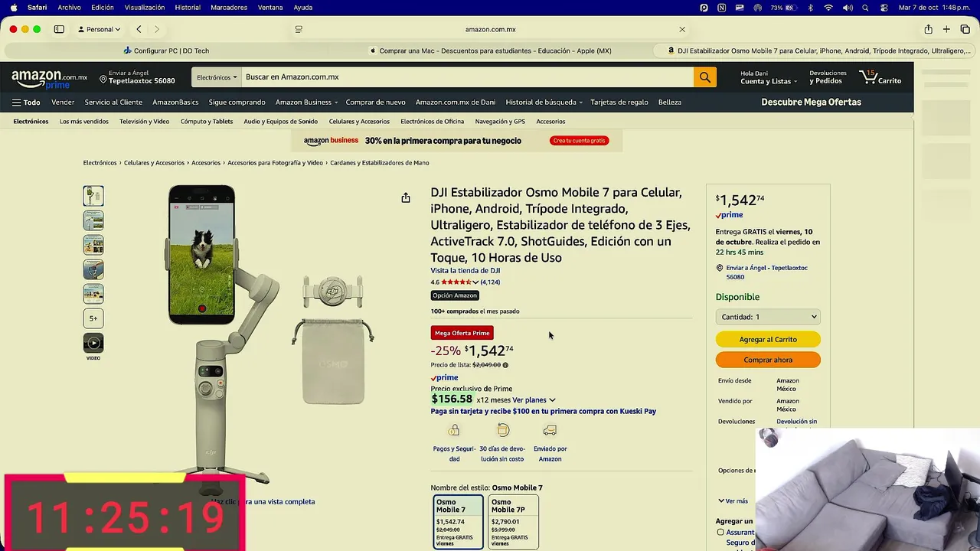Expand Ver más seller details

tap(733, 501)
